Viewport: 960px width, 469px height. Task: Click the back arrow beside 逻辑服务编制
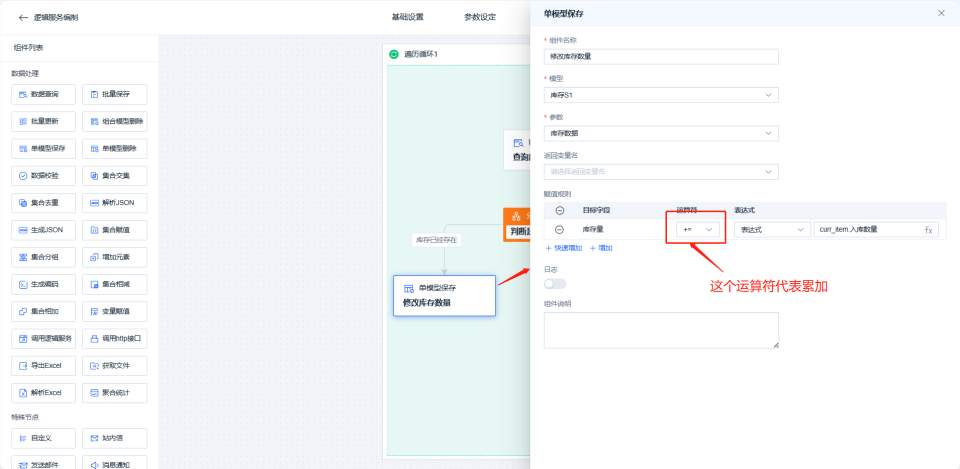(23, 18)
